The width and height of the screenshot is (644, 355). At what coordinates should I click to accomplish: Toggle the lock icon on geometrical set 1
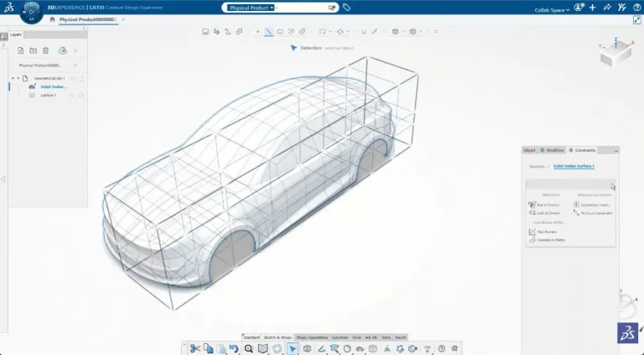point(80,79)
